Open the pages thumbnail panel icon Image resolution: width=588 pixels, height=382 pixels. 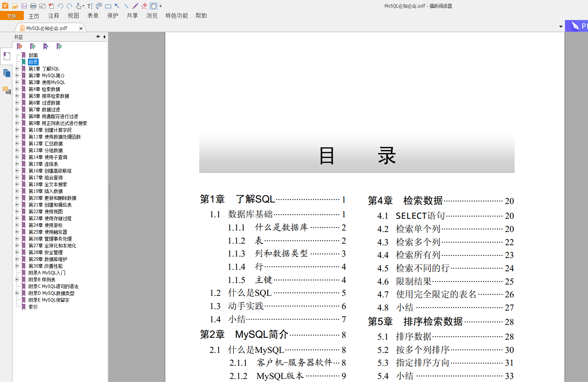pyautogui.click(x=6, y=73)
